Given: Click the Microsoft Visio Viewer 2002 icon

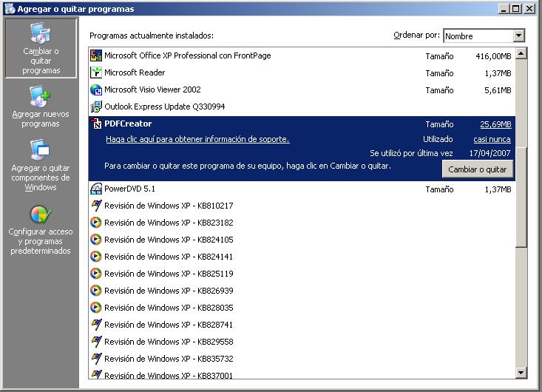Looking at the screenshot, I should (96, 90).
